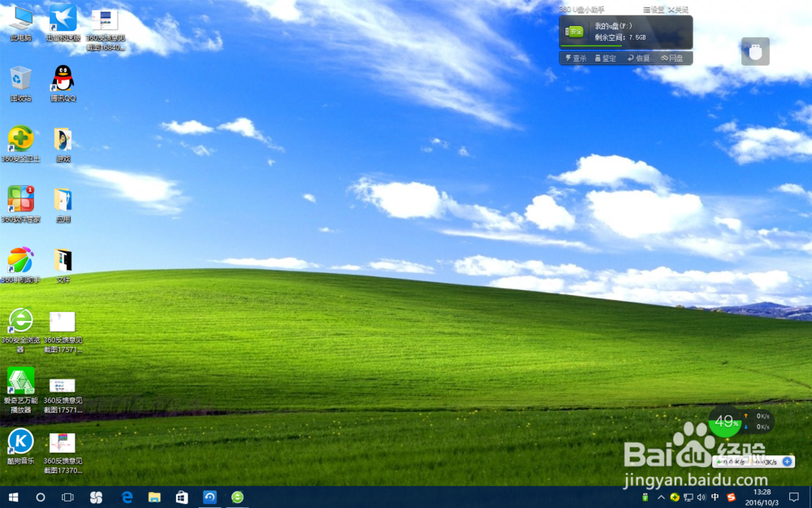Open the volume control tray icon
Viewport: 812px width, 508px height.
pos(702,497)
